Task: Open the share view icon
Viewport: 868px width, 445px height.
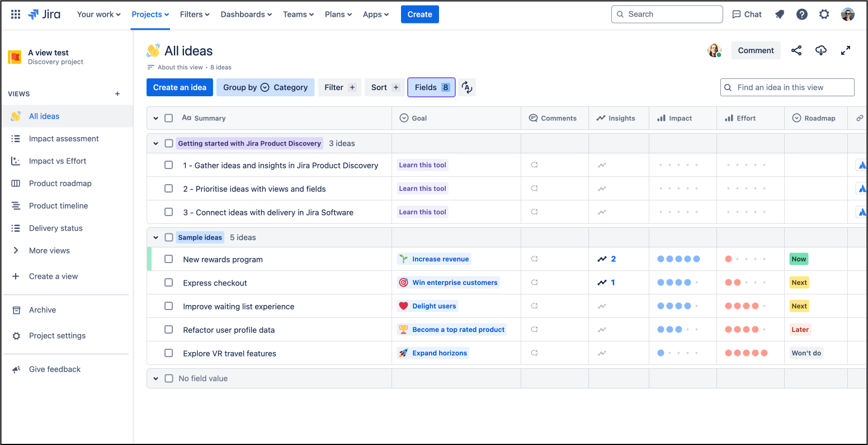Action: 796,50
